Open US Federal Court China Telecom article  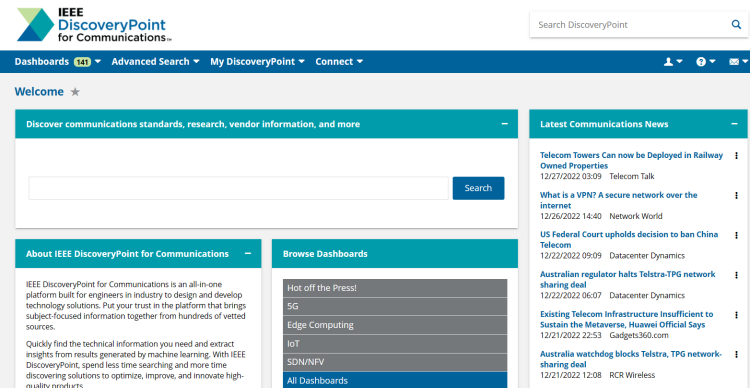[629, 240]
